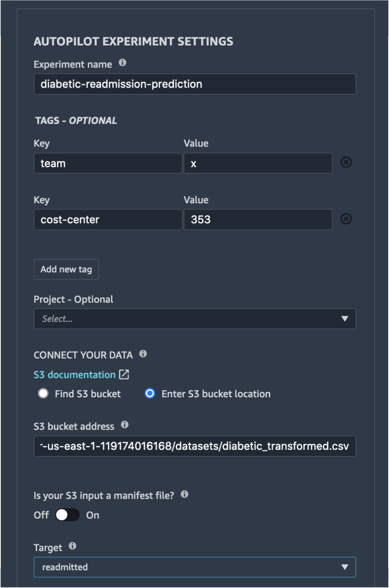Click the info icon beside Target
The height and width of the screenshot is (588, 389).
tap(72, 546)
